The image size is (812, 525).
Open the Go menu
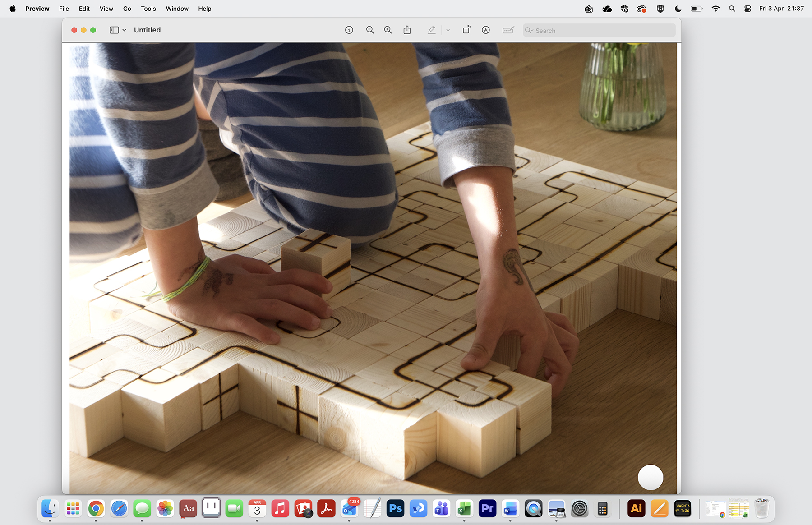click(x=127, y=9)
